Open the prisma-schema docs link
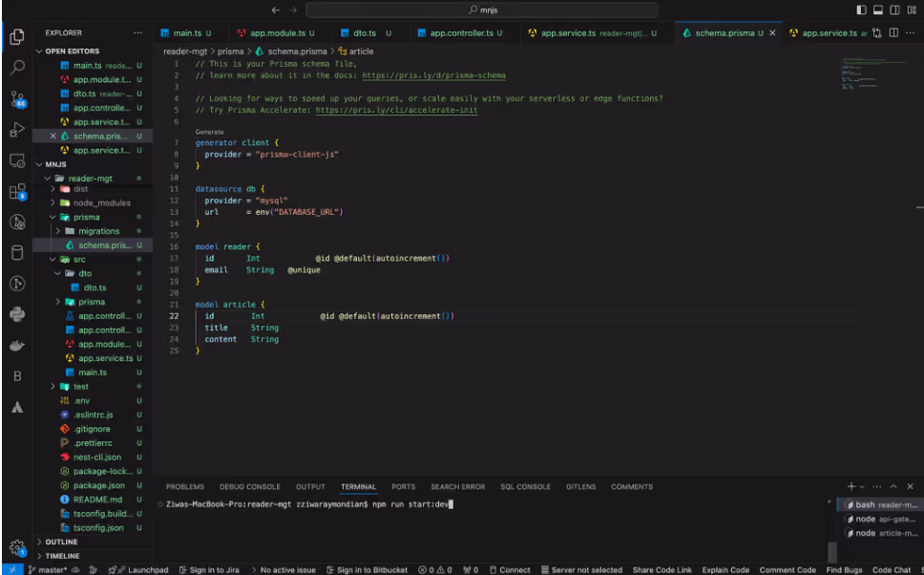 (433, 75)
